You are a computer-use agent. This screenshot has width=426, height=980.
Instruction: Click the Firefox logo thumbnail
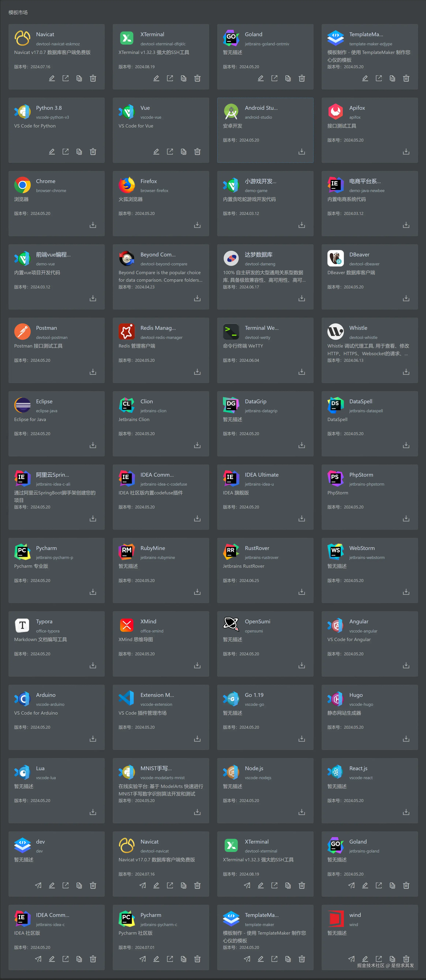(x=127, y=185)
